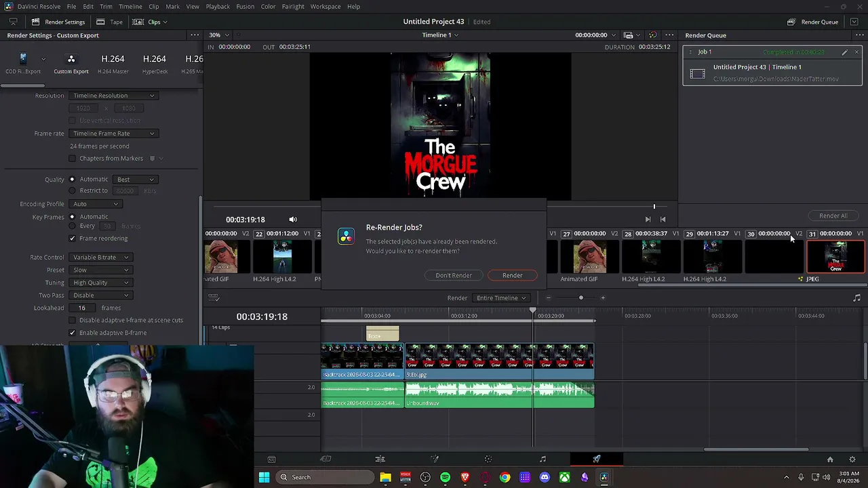Open the Tuning dropdown
Viewport: 868px width, 488px height.
click(x=100, y=283)
